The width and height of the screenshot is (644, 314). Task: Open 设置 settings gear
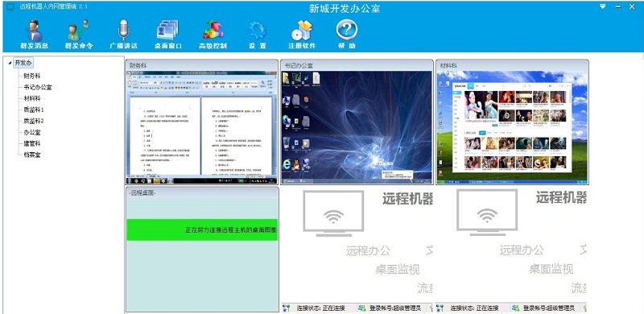click(258, 35)
